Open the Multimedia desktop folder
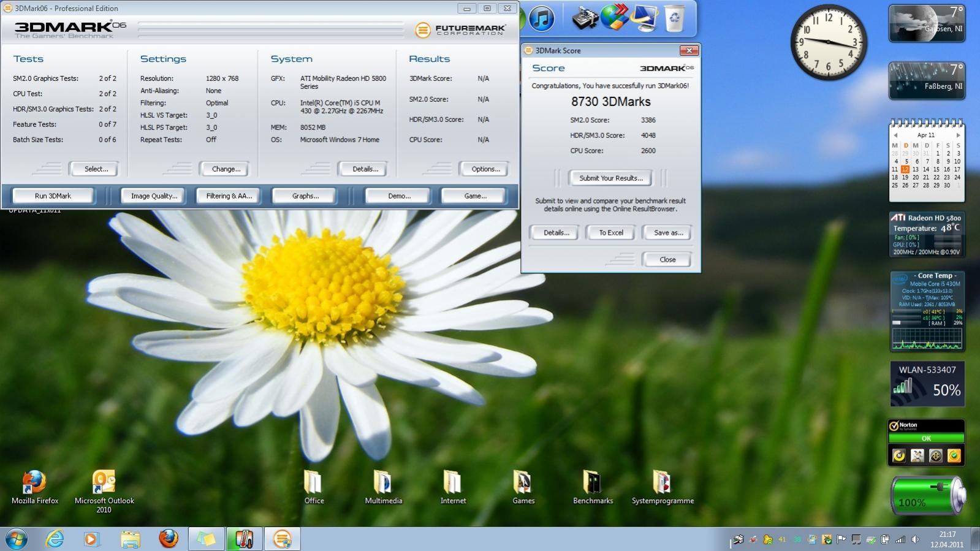 384,488
